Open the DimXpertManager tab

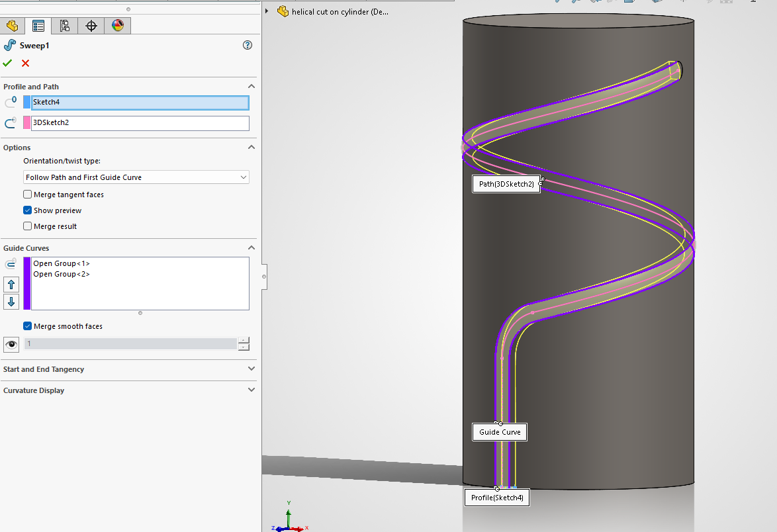coord(91,26)
